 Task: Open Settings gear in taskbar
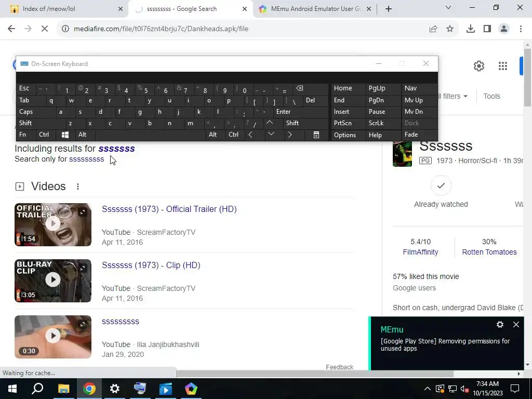click(x=115, y=389)
